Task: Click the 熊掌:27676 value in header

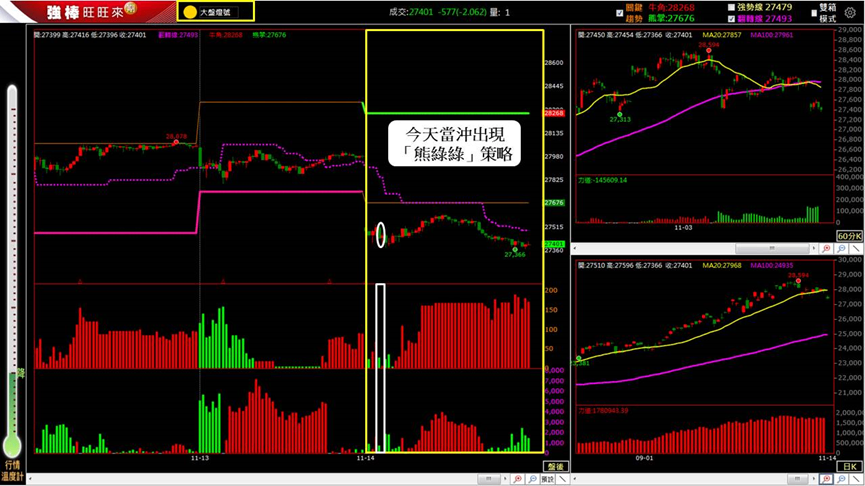Action: tap(671, 18)
